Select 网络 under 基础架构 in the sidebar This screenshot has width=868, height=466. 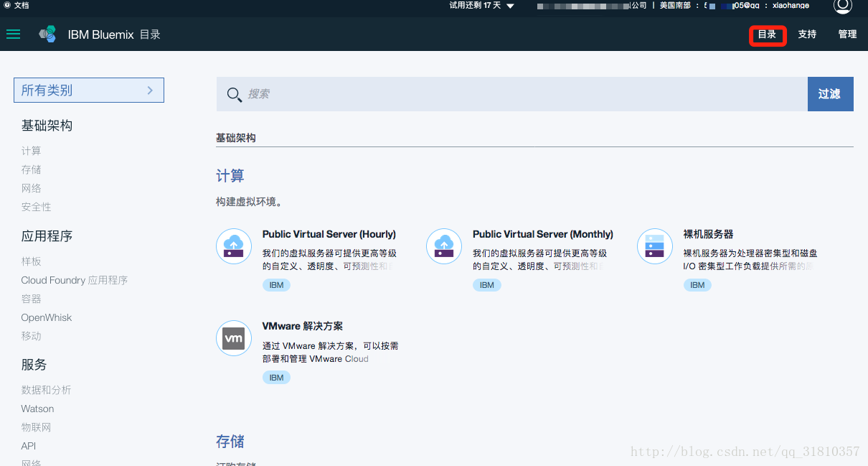click(x=32, y=188)
